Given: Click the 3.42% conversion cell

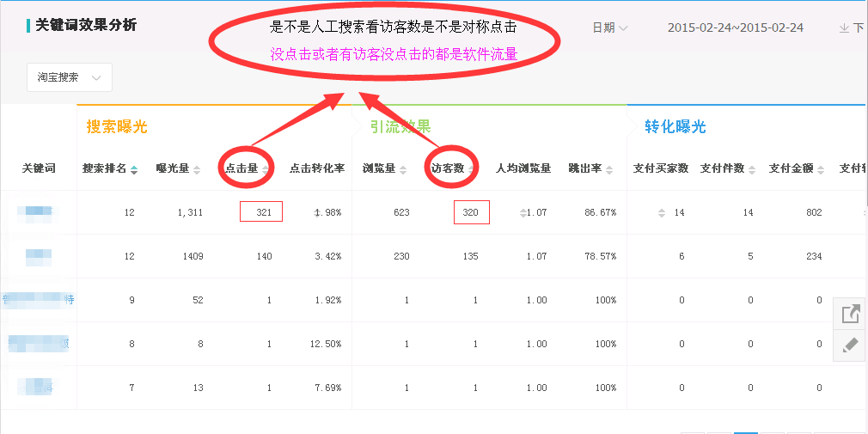Looking at the screenshot, I should (x=328, y=256).
